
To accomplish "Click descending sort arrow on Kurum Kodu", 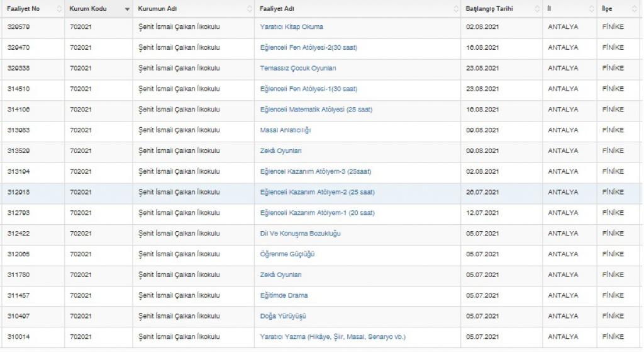I will 127,9.
